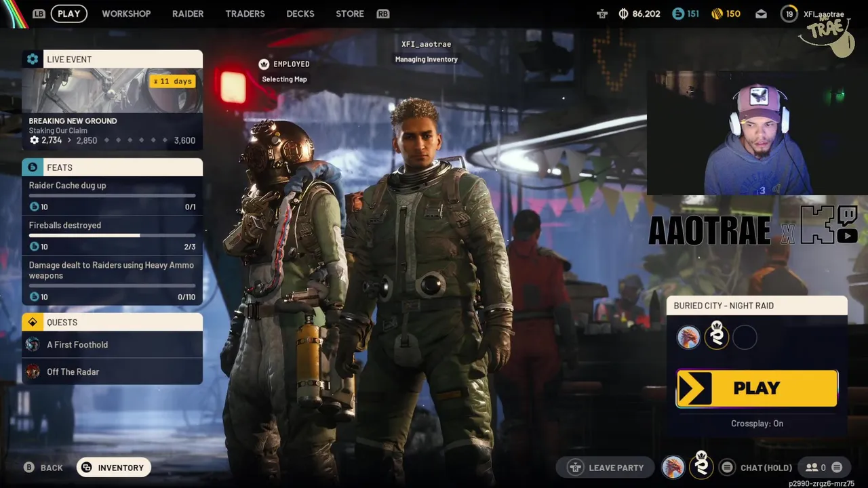The width and height of the screenshot is (868, 488).
Task: Select the snake-emblem party member in map panel
Action: pos(717,336)
